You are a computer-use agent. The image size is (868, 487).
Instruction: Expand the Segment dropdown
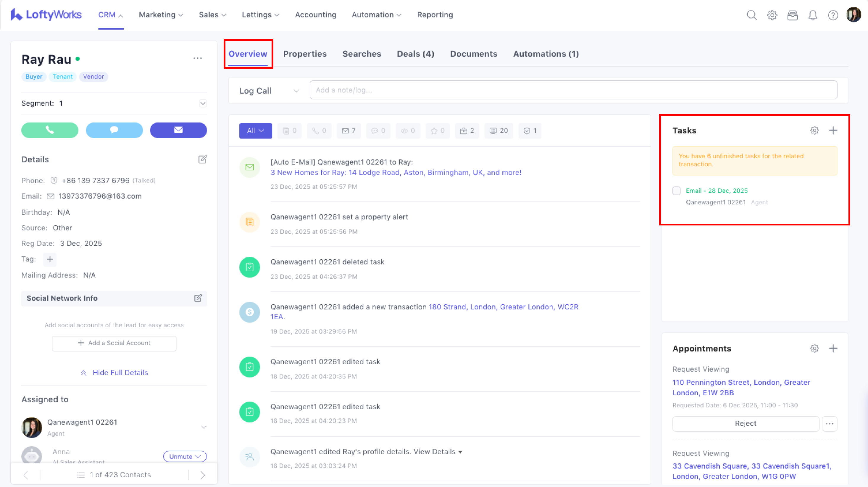203,104
